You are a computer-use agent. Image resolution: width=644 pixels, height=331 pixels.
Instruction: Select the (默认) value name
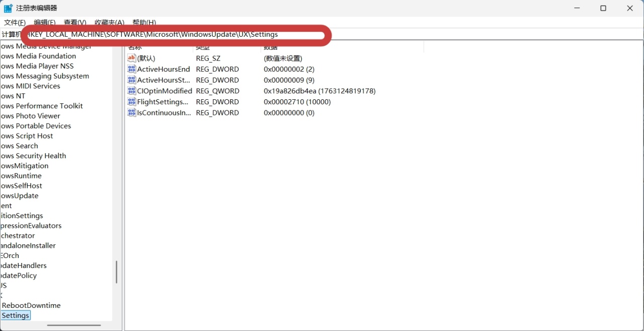click(x=146, y=58)
